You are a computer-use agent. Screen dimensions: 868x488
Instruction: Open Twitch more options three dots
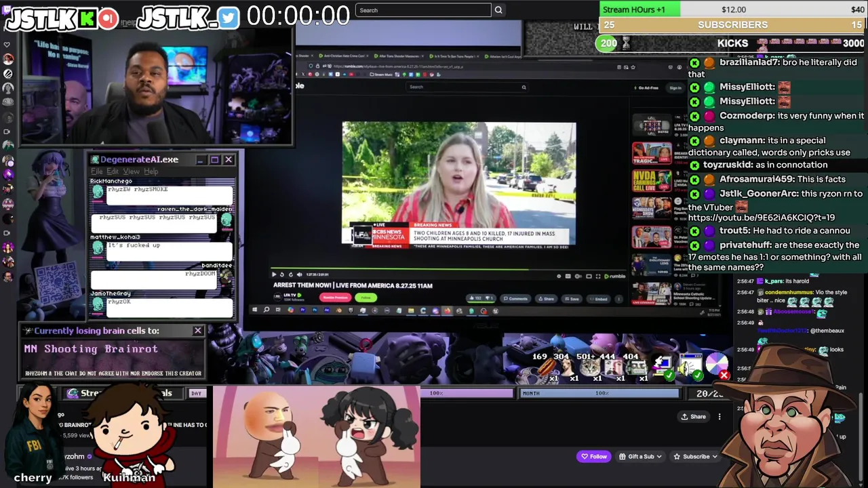[719, 416]
